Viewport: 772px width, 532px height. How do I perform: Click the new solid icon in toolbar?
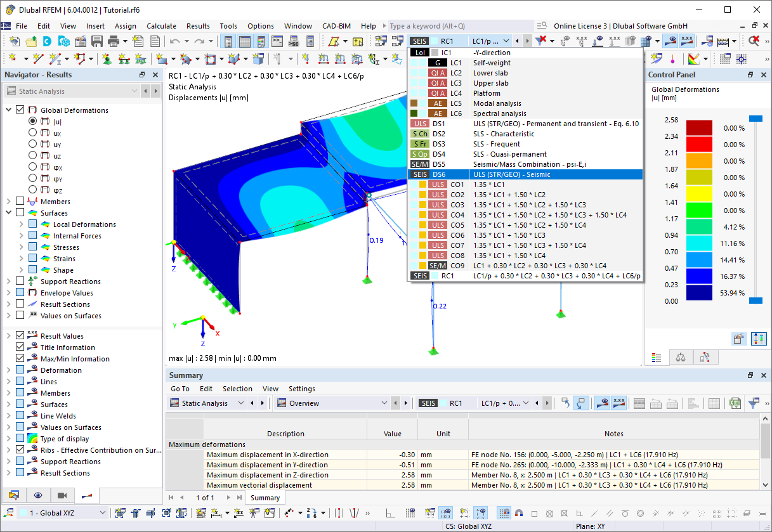[258, 59]
